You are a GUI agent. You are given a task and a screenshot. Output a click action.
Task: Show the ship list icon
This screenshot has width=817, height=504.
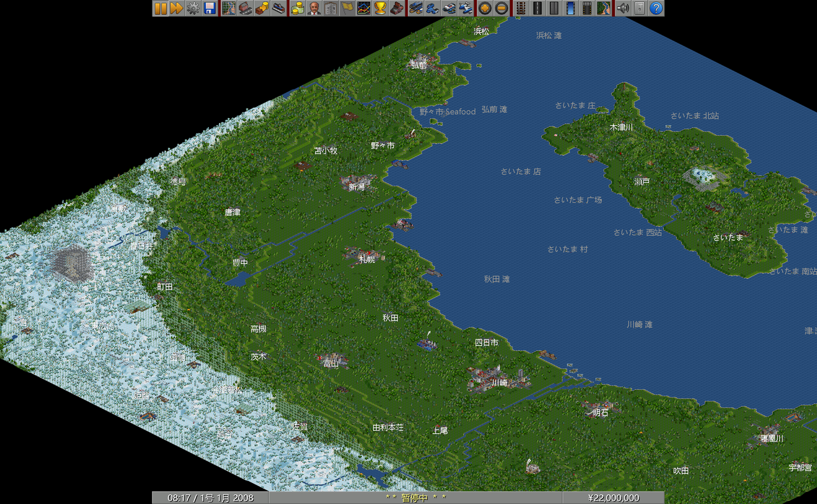coord(449,8)
